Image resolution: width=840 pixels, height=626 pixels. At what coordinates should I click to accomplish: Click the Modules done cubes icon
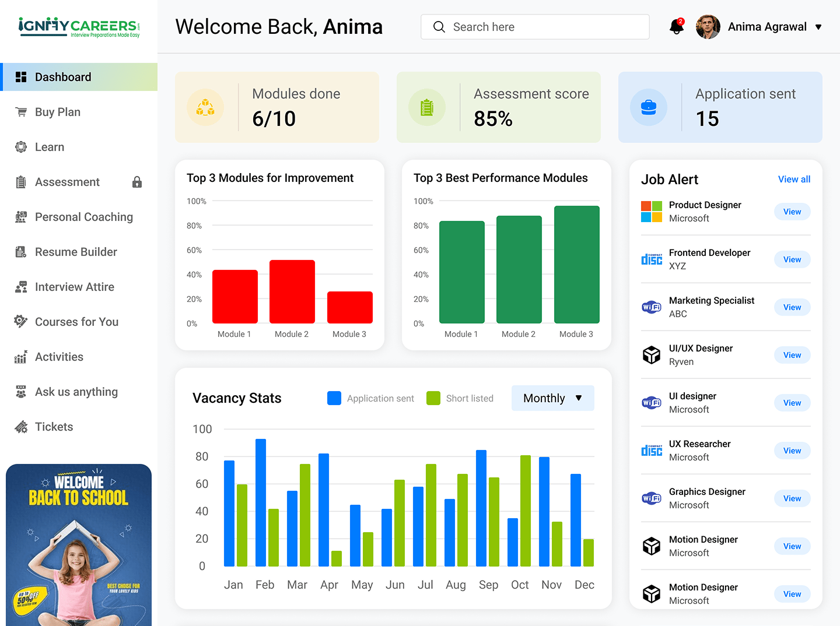pos(205,107)
